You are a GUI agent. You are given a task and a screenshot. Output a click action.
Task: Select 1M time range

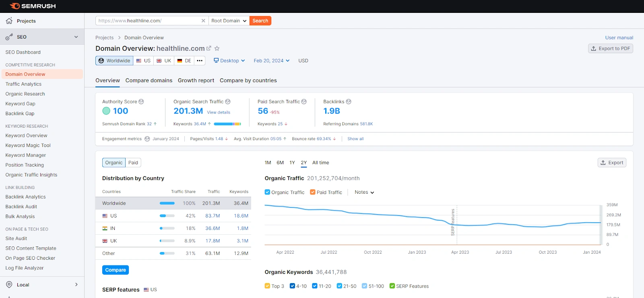268,163
